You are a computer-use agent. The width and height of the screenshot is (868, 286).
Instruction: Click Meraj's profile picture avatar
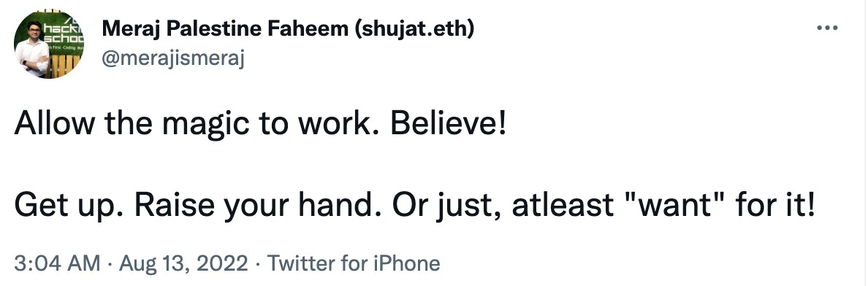(x=49, y=43)
